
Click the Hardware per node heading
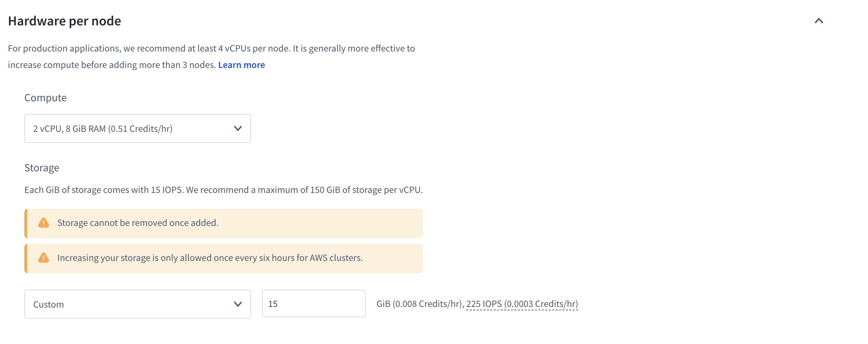click(x=65, y=21)
